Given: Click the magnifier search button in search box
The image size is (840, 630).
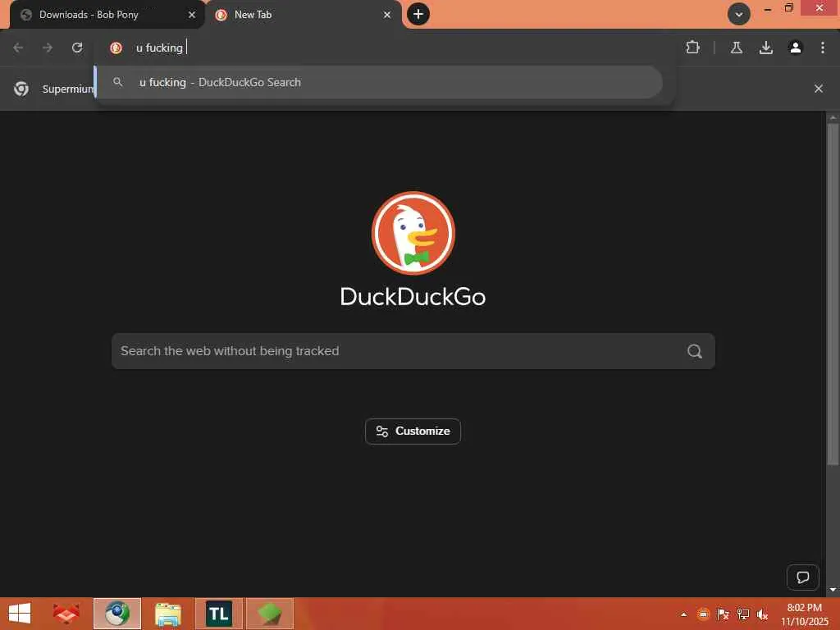Looking at the screenshot, I should pyautogui.click(x=694, y=351).
